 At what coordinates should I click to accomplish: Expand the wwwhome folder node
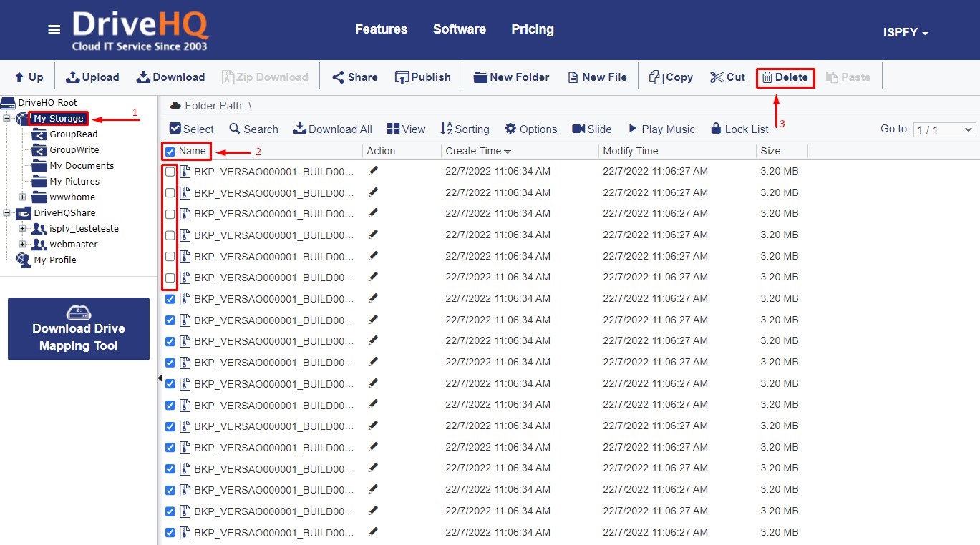pos(22,197)
